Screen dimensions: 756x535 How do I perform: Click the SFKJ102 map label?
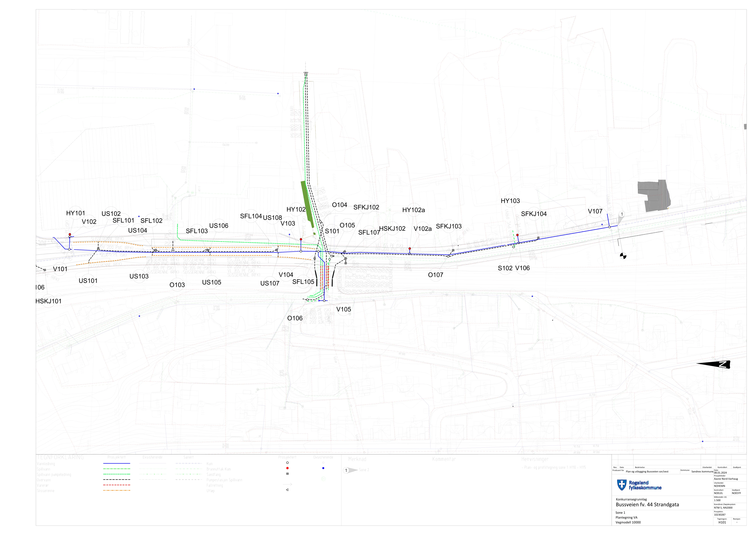click(366, 207)
